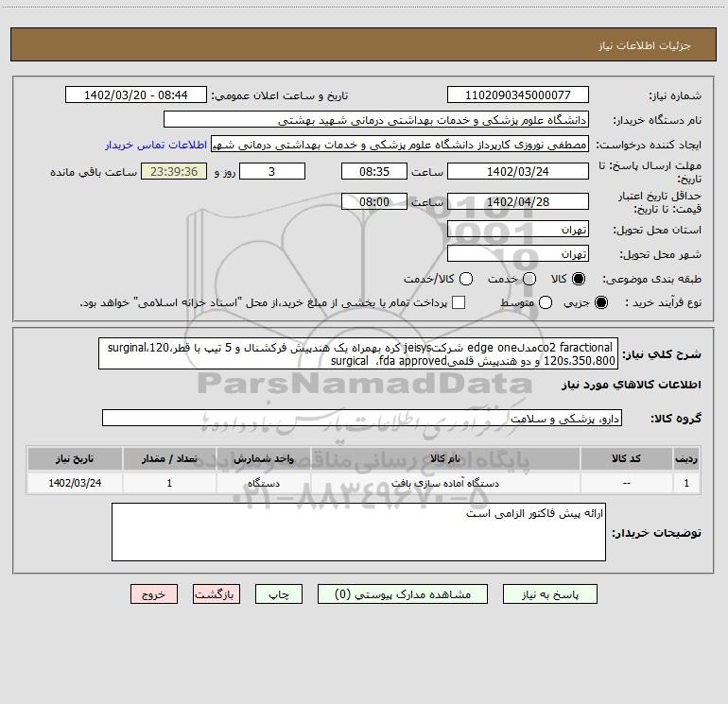Click ردیف column header

[x=686, y=458]
